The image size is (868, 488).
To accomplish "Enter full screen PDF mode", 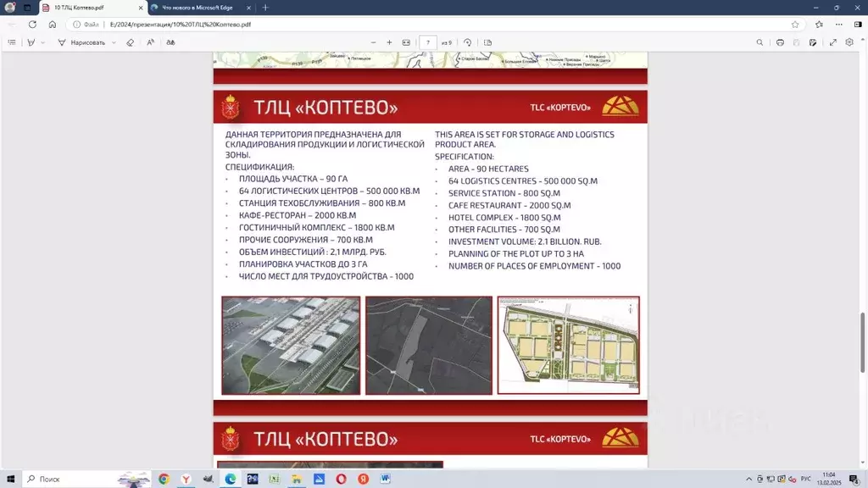I will (833, 42).
